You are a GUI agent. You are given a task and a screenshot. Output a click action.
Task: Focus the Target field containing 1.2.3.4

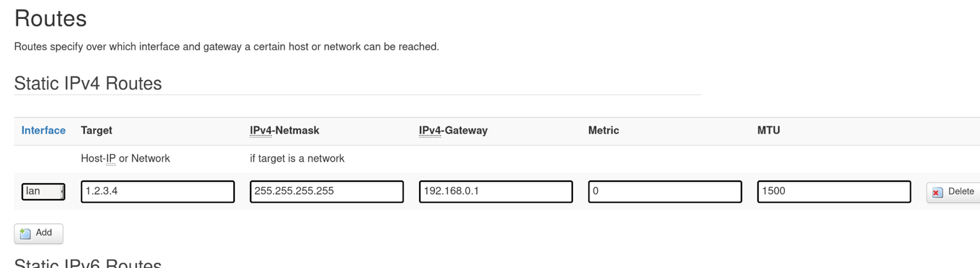(157, 191)
